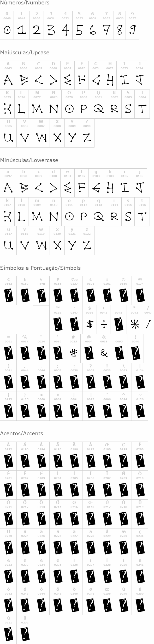Click the dollar sign glyph cell
Viewport: 154px width, 644px height.
[x=90, y=319]
